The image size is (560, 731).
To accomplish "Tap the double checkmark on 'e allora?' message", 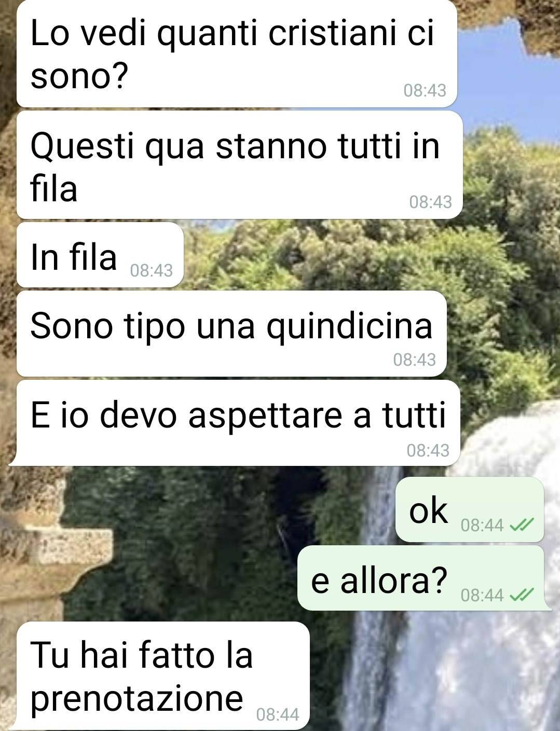I will (x=521, y=595).
